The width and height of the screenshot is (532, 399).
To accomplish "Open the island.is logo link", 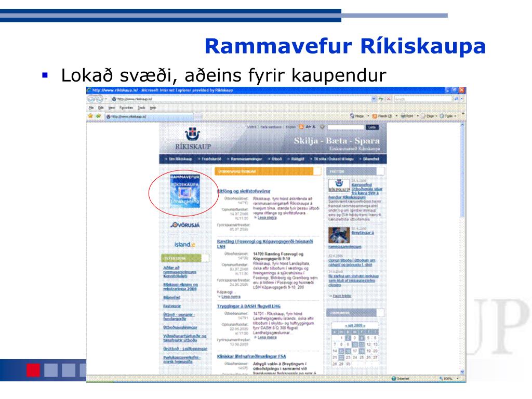I will point(185,244).
